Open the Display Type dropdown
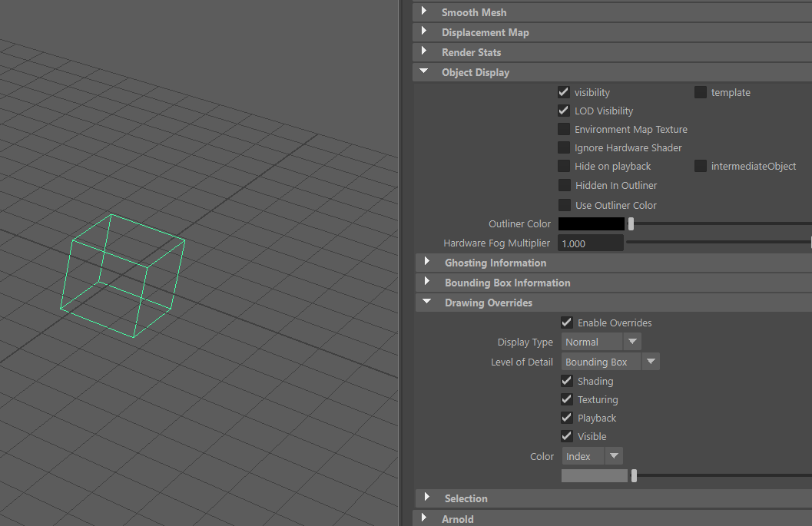Screen dimensions: 812x526 click(632, 341)
